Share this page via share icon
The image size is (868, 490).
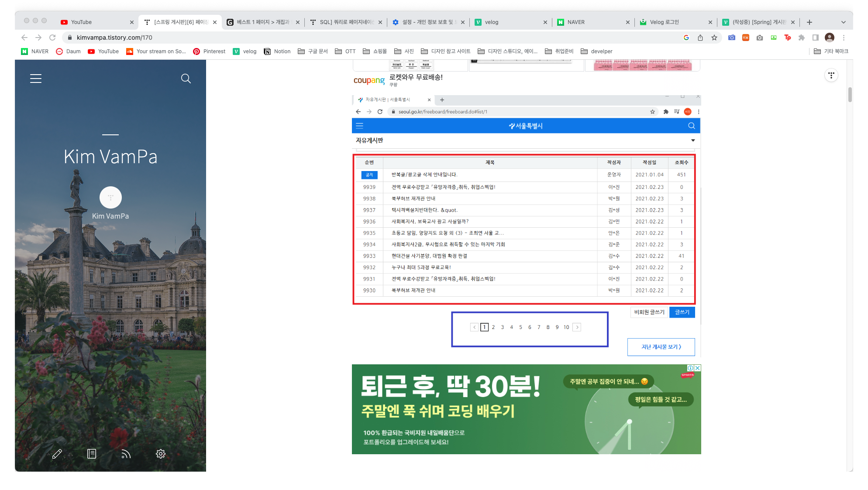point(700,38)
